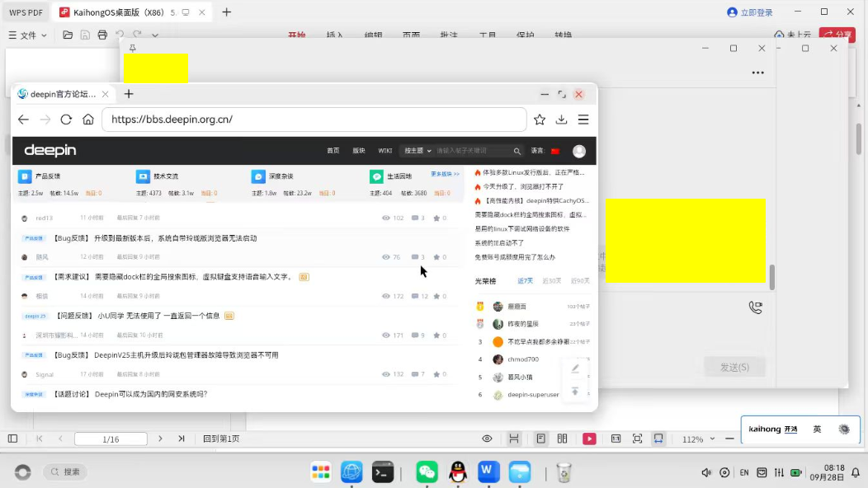The width and height of the screenshot is (868, 488).
Task: Switch to single-page view in WPS
Action: (540, 439)
